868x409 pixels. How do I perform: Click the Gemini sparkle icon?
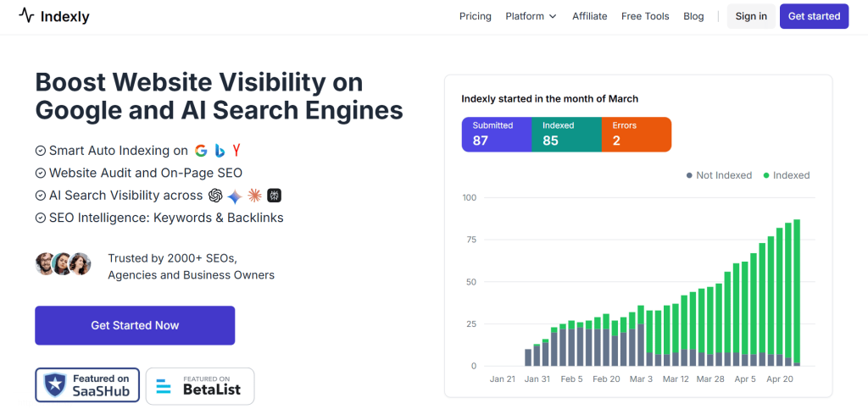click(235, 196)
